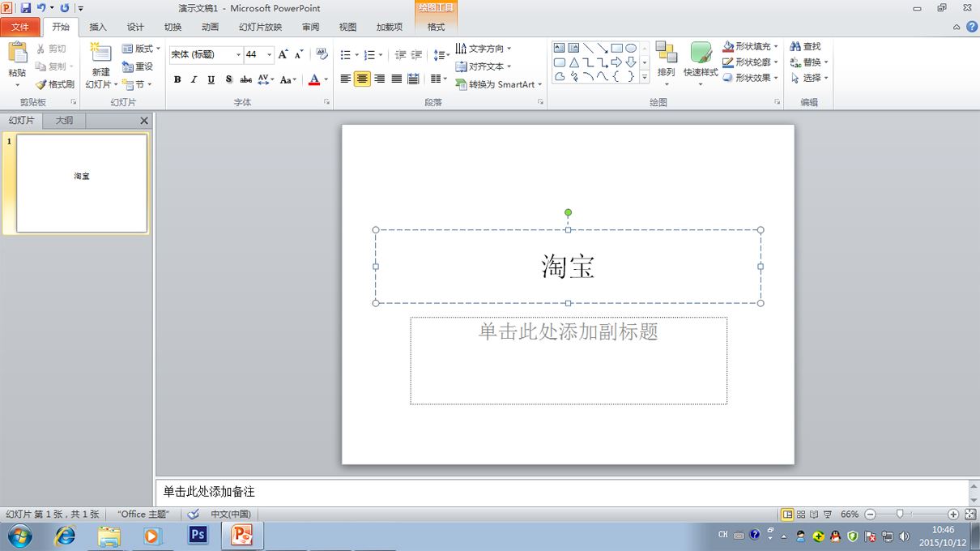This screenshot has width=980, height=551.
Task: Select the text box shape in the gallery
Action: 560,48
